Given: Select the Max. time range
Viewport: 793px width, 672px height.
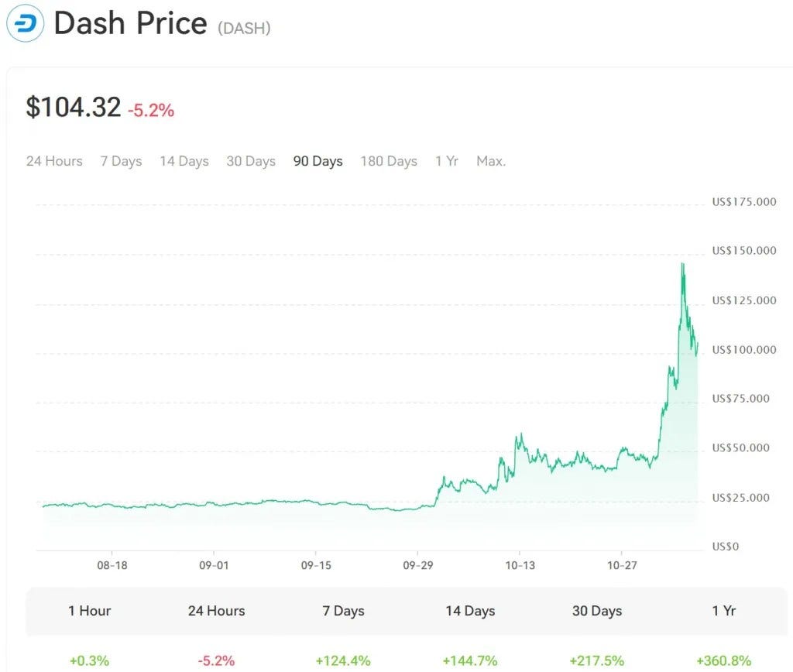Looking at the screenshot, I should pos(491,161).
